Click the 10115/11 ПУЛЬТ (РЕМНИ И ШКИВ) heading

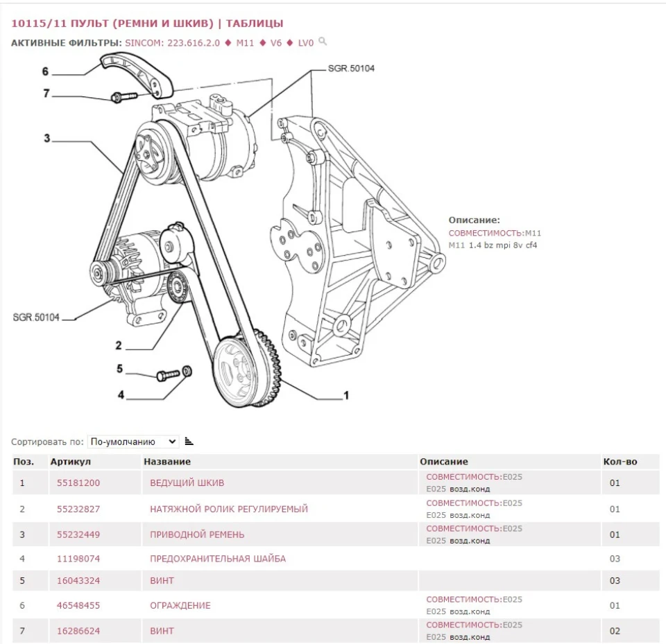pos(112,24)
